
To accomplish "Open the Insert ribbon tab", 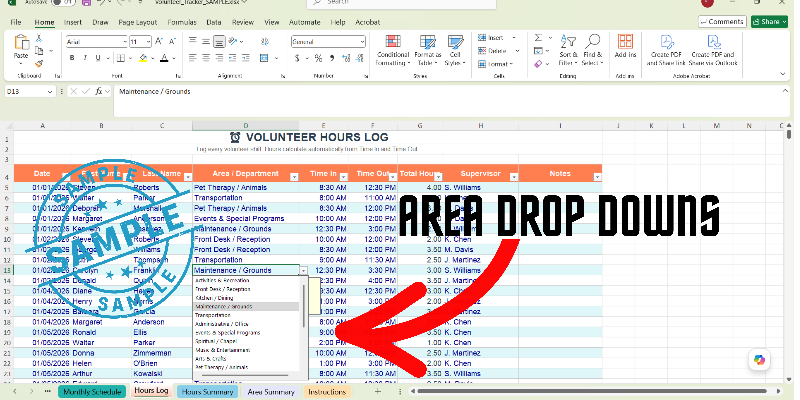I will point(73,22).
